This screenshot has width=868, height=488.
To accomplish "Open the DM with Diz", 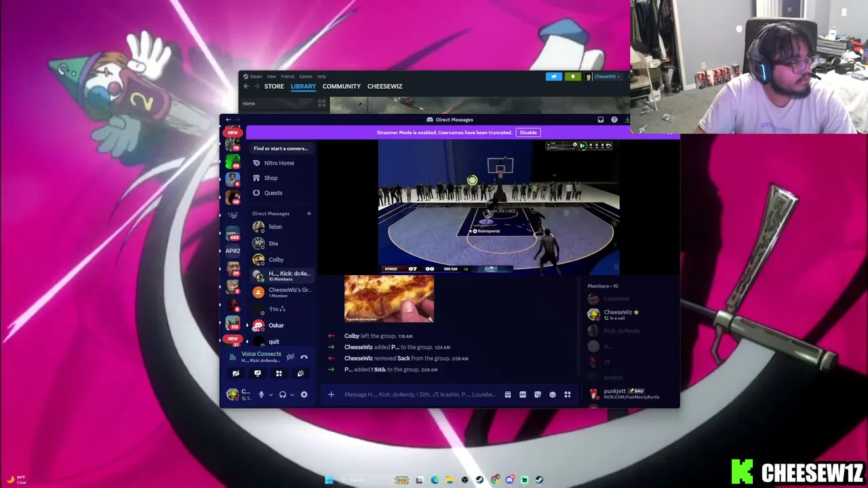I will point(281,243).
